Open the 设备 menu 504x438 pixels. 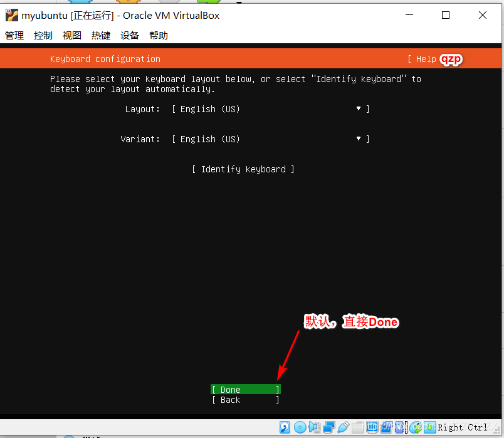pyautogui.click(x=130, y=35)
